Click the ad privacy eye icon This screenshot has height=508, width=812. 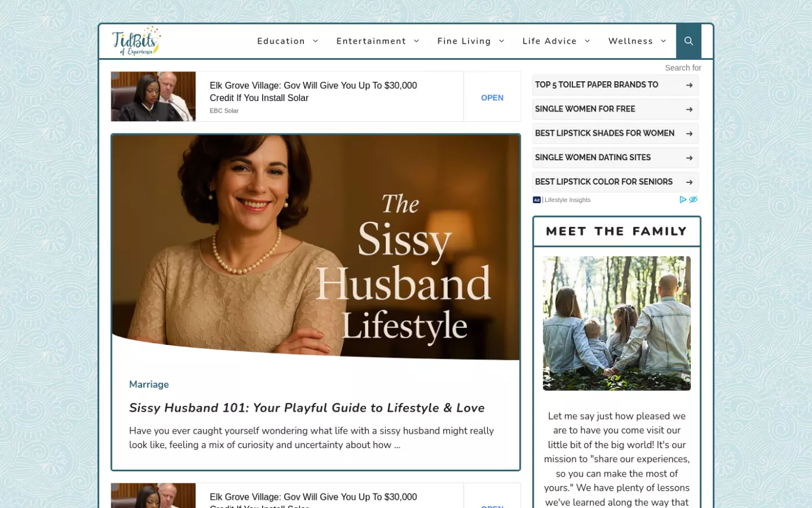coord(693,200)
